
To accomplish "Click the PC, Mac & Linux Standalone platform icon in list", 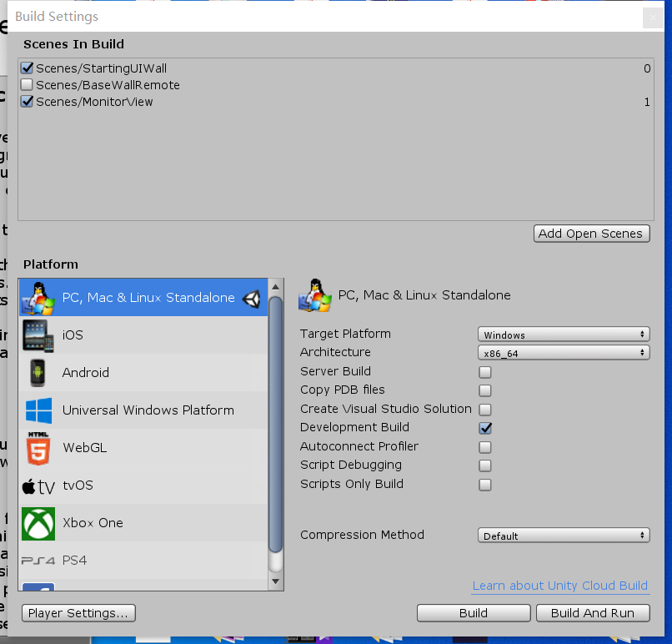I will pyautogui.click(x=38, y=298).
